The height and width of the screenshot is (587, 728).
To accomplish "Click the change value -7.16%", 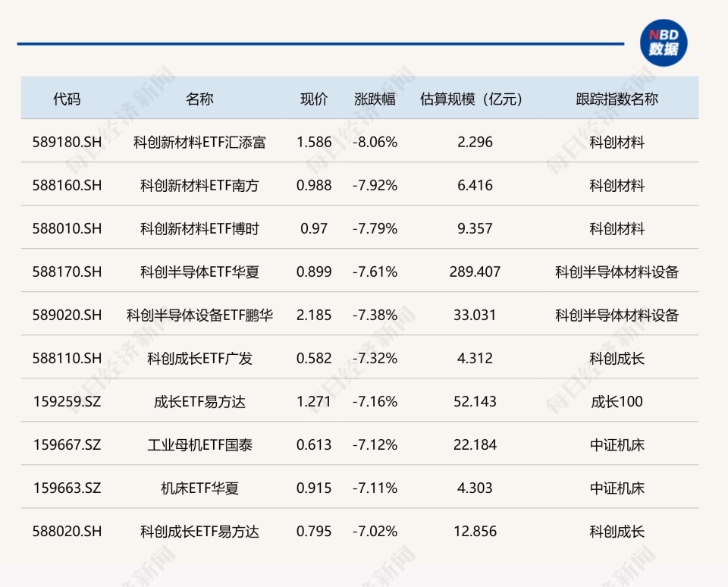I will click(375, 401).
